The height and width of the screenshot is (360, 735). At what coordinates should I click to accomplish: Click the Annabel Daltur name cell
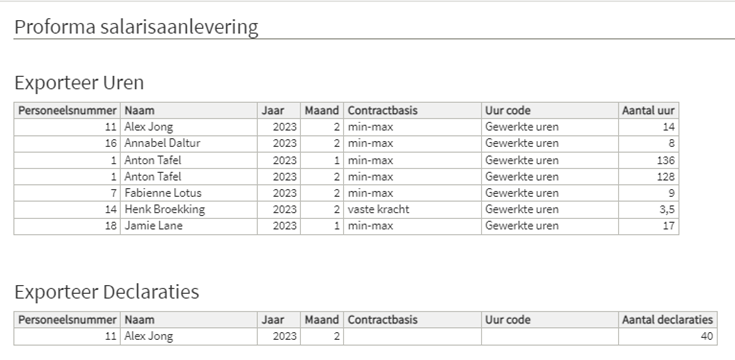click(x=188, y=143)
